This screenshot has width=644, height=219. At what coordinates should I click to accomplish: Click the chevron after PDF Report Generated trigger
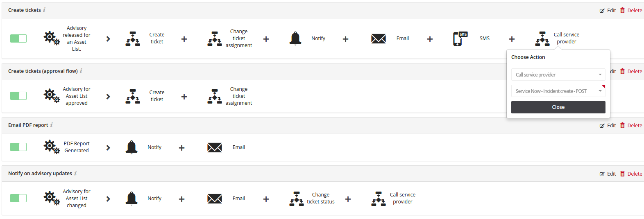(x=108, y=147)
